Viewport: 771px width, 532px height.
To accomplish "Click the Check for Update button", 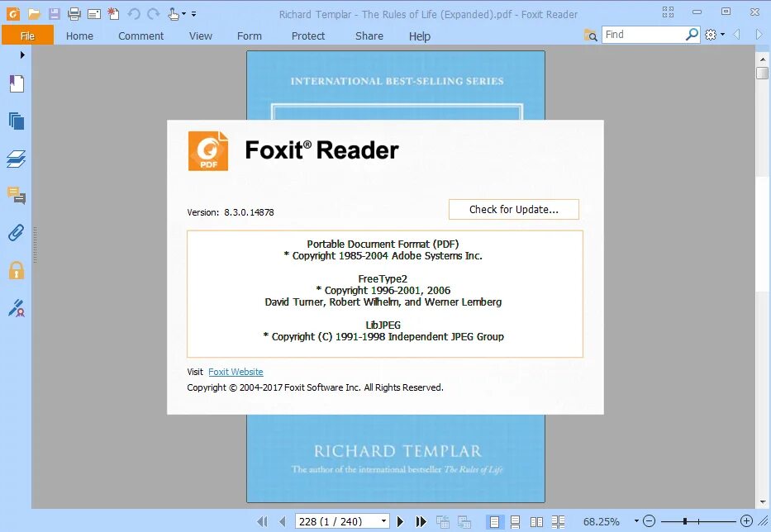I will click(x=514, y=210).
